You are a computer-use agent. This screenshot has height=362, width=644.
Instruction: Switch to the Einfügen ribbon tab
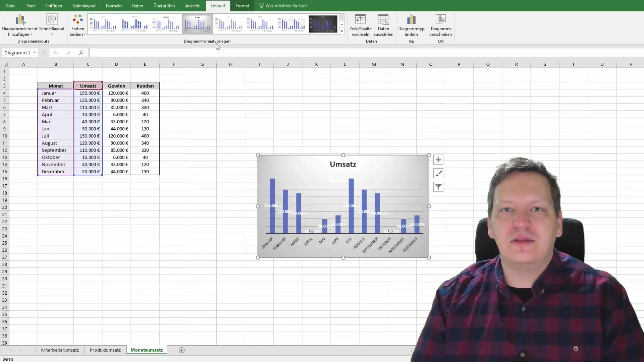tap(53, 6)
